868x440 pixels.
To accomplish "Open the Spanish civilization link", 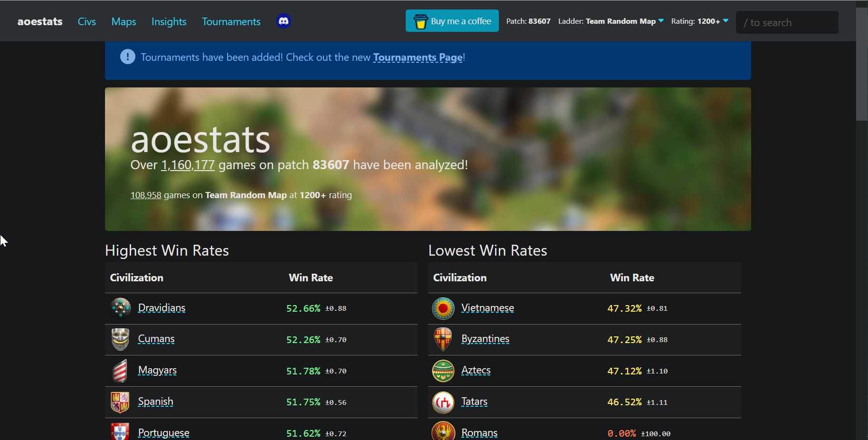I will (155, 402).
